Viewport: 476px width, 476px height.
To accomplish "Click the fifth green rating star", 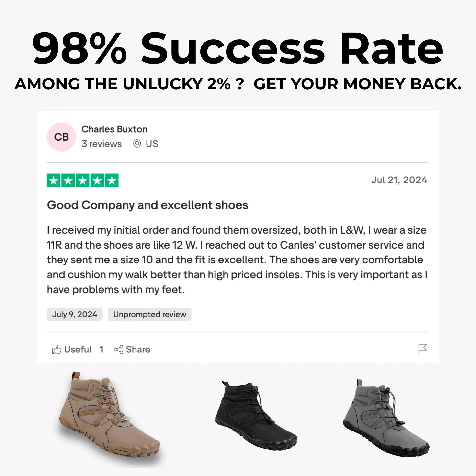I will (x=112, y=181).
